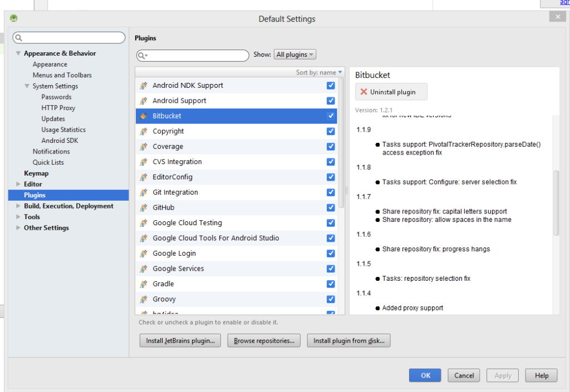Click the plugin description vertical scrollbar
The image size is (570, 392).
(556, 203)
